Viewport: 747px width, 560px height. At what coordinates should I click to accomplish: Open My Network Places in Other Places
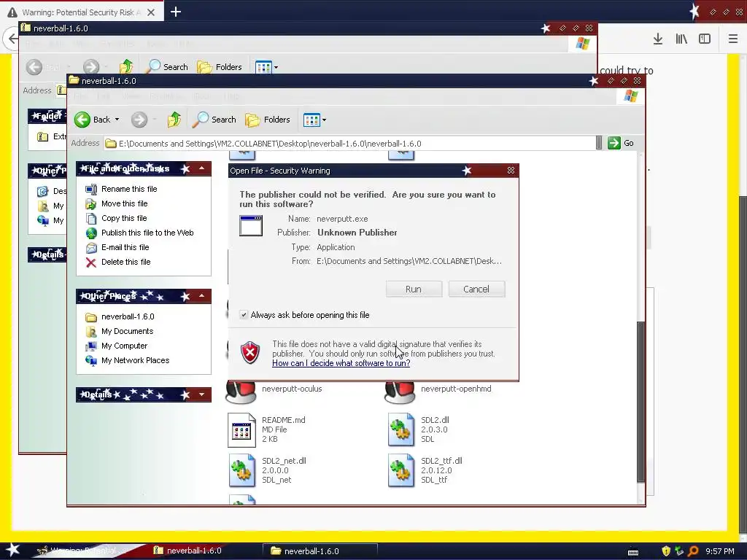pos(135,360)
